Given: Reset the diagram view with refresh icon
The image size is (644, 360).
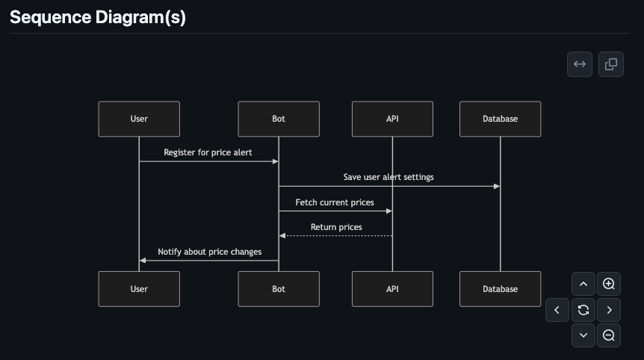Looking at the screenshot, I should [x=583, y=309].
